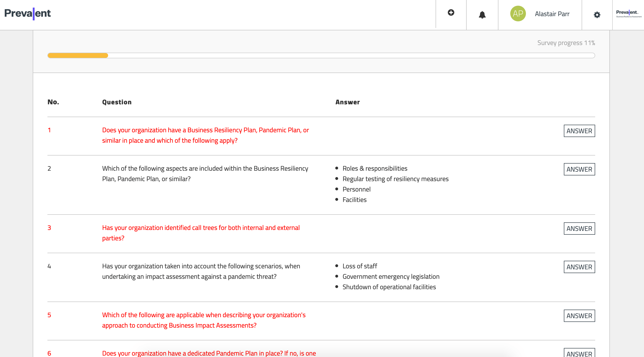Click ANSWER button for question 4
The width and height of the screenshot is (644, 357).
[x=579, y=267]
